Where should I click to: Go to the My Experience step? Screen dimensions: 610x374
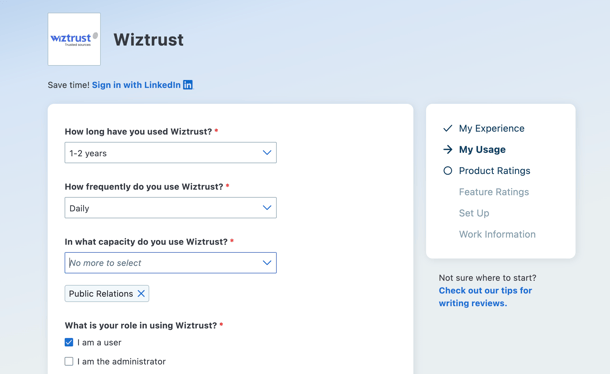point(491,128)
